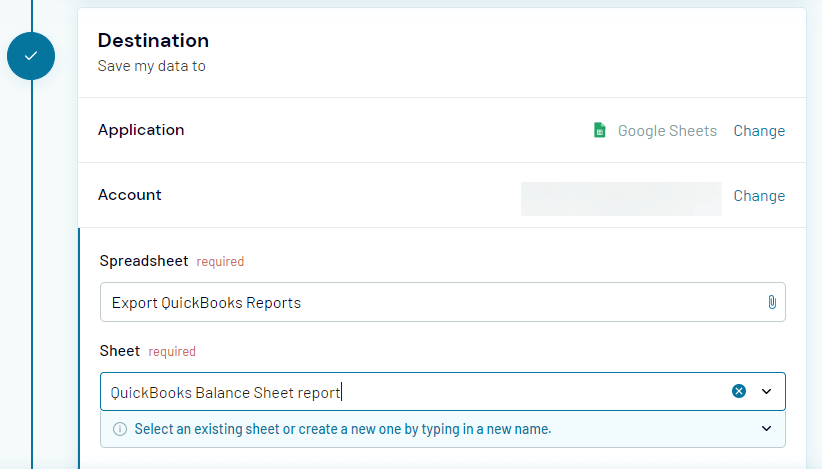Clear the Sheet field with the X icon

click(739, 391)
